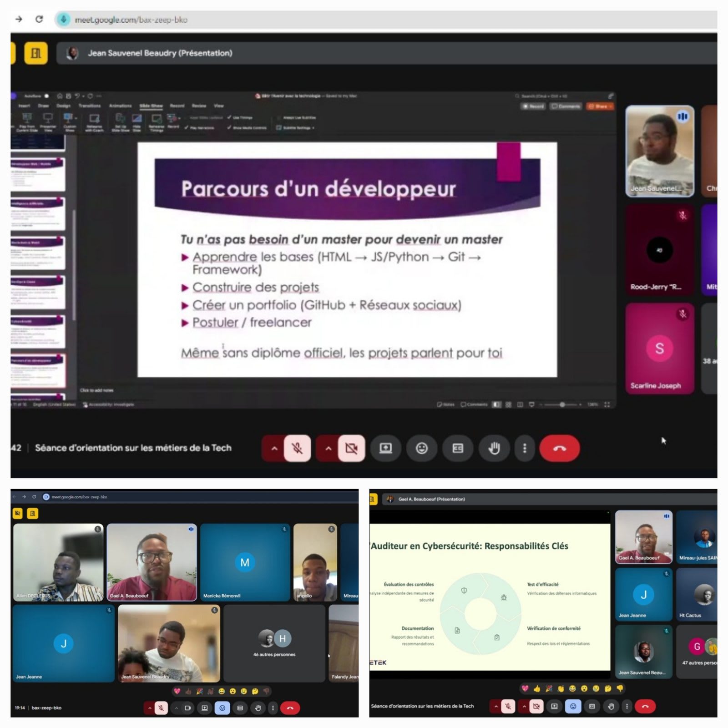Adjust PowerPoint zoom slider in status bar
Screen dimensions: 728x728
(x=562, y=404)
